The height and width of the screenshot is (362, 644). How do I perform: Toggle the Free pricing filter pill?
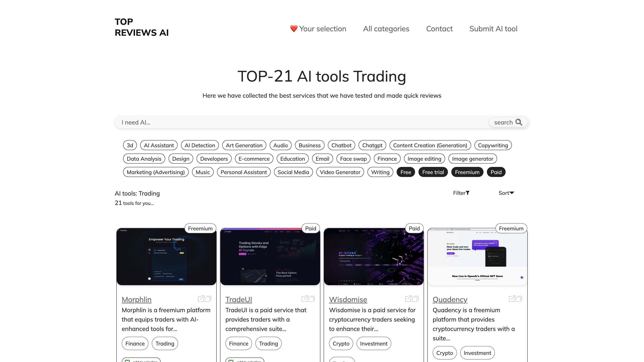[x=405, y=172]
